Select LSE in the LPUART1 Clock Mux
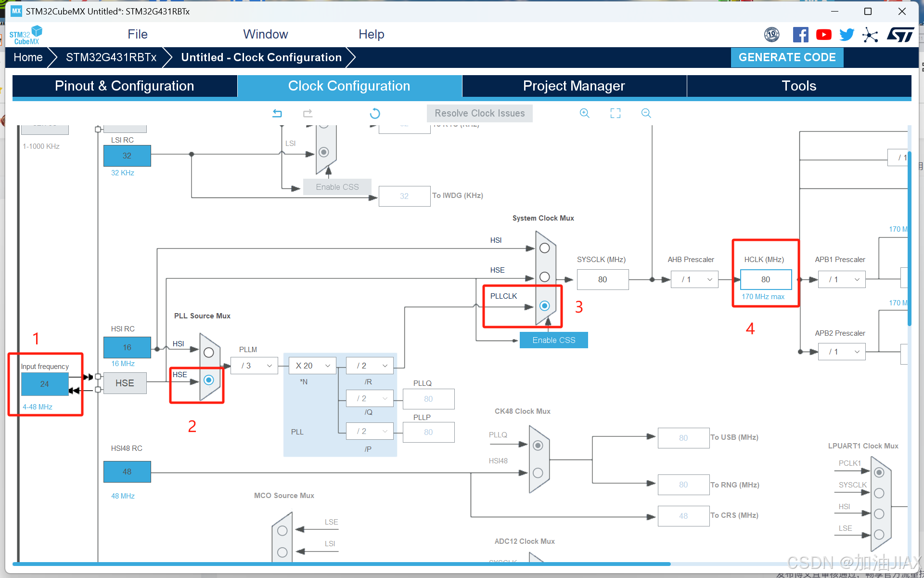Image resolution: width=924 pixels, height=578 pixels. [879, 535]
